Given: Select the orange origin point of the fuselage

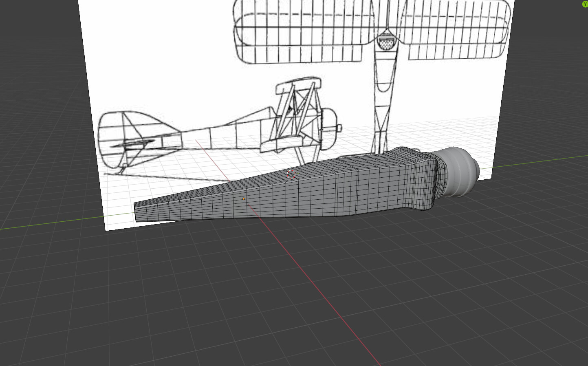Looking at the screenshot, I should point(244,198).
